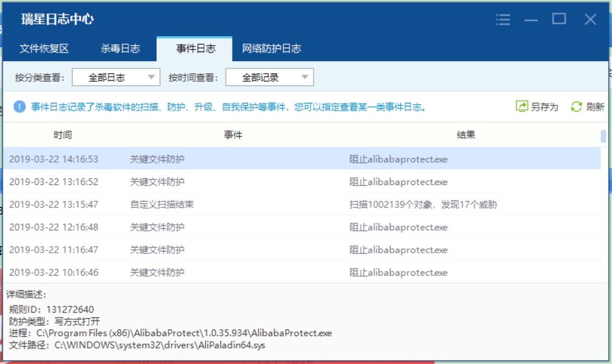612x364 pixels.
Task: Click the 规则ID: 131272640 detail line
Action: (x=51, y=310)
